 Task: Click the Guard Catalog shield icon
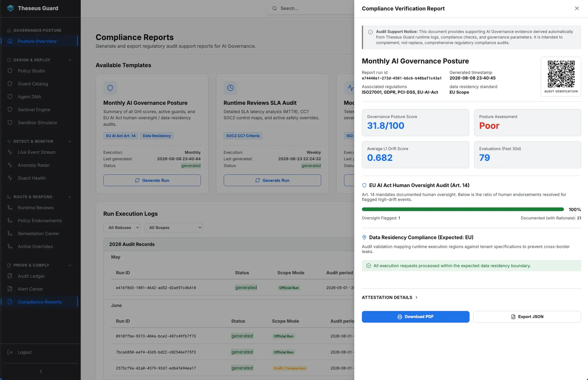click(10, 84)
